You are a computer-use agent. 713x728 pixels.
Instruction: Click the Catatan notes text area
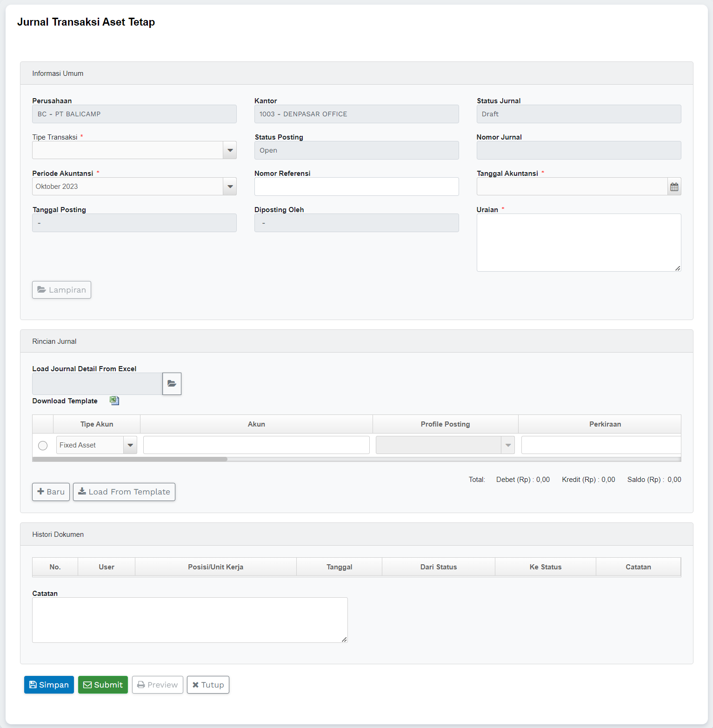pos(190,620)
